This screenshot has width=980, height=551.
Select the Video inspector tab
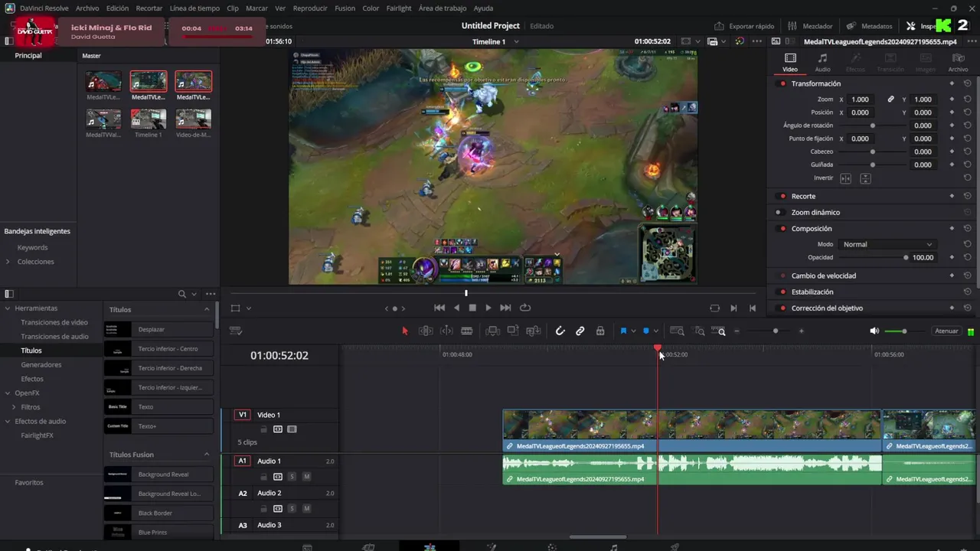point(790,62)
